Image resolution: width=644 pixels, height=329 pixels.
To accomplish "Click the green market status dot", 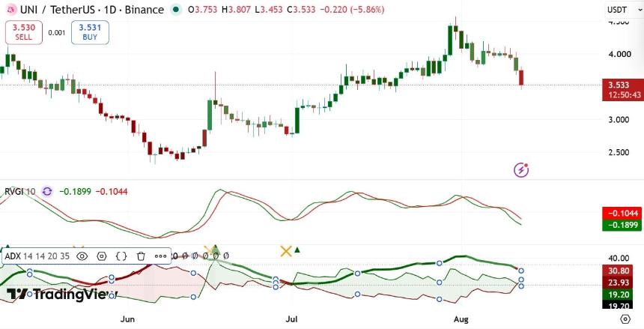I will tap(176, 10).
